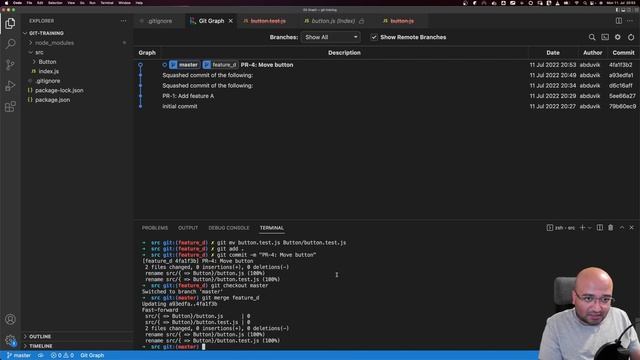640x360 pixels.
Task: Open package-lock.json in the Explorer
Action: click(x=59, y=90)
